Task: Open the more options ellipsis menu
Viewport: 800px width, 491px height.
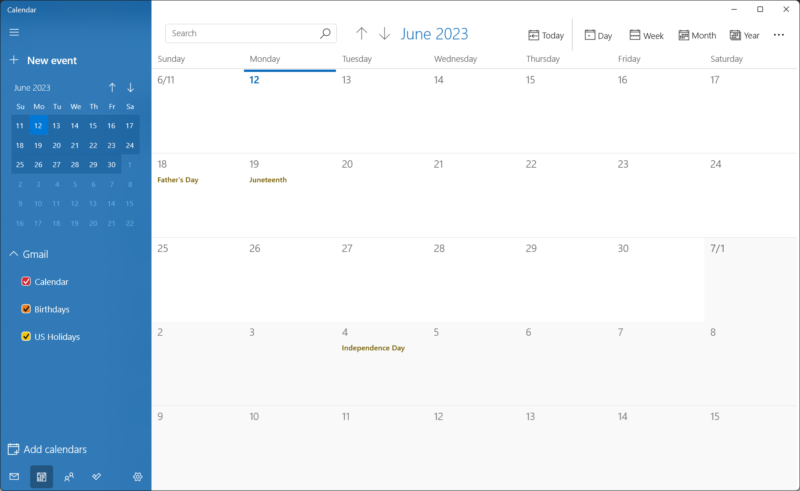Action: [779, 35]
